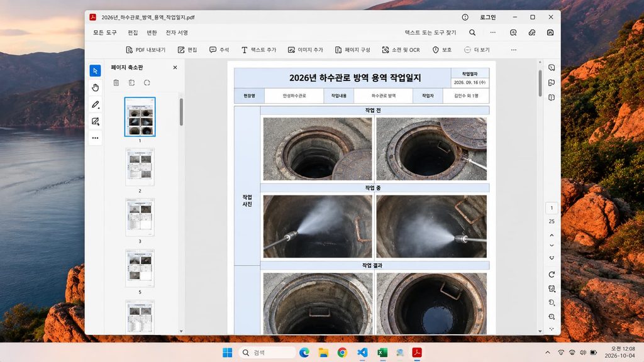The image size is (644, 362).
Task: Open Microsoft Edge from taskbar
Action: 304,353
